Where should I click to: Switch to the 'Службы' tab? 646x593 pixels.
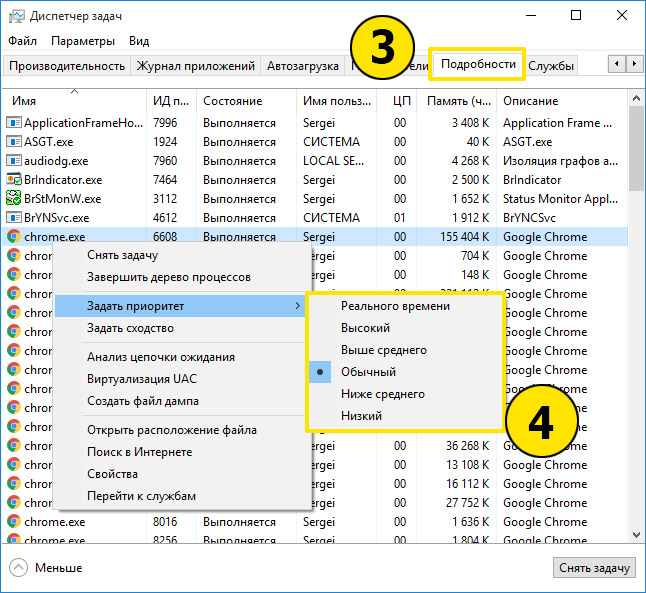click(x=551, y=66)
